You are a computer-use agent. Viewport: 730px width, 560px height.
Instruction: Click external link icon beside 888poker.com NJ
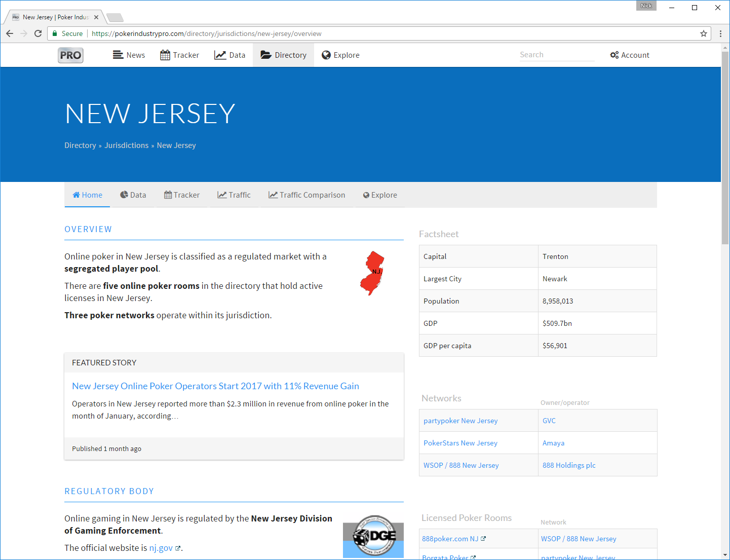(483, 539)
